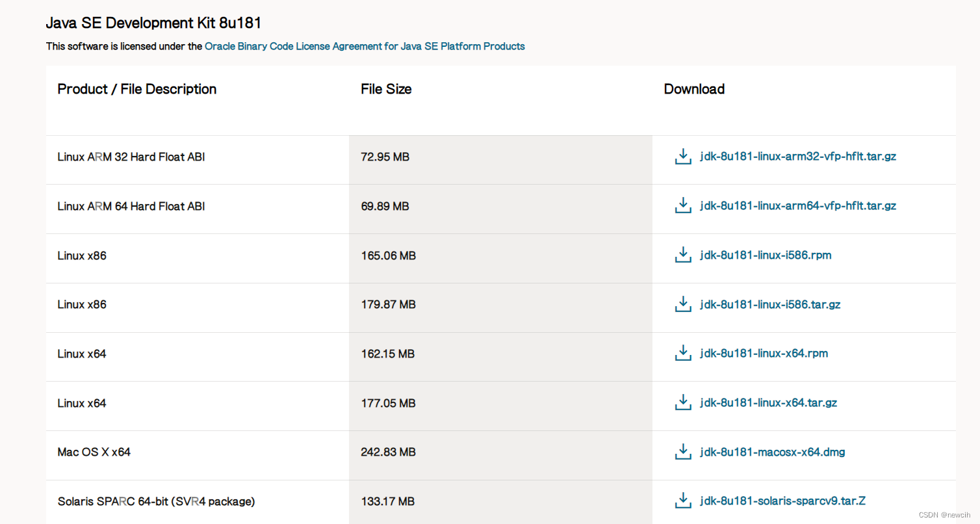This screenshot has width=980, height=524.
Task: Select the Mac OS X x64 description
Action: (x=94, y=452)
